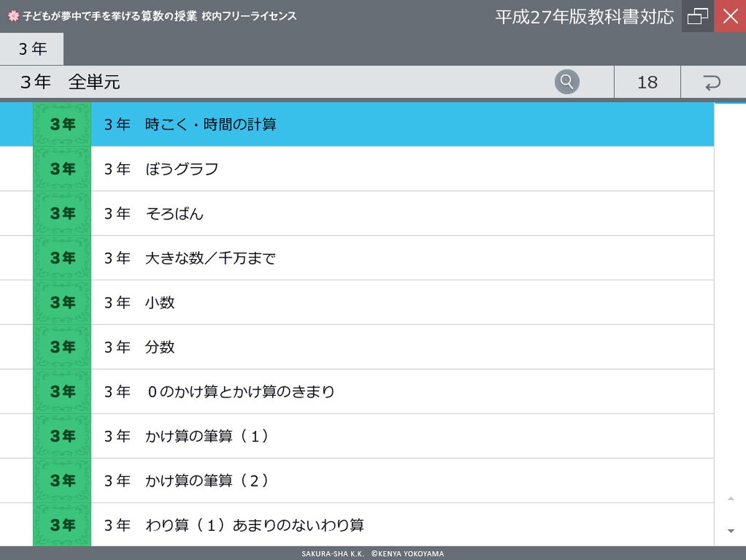Click the green 3年 stamp beside ぼうグラフ

(x=61, y=168)
